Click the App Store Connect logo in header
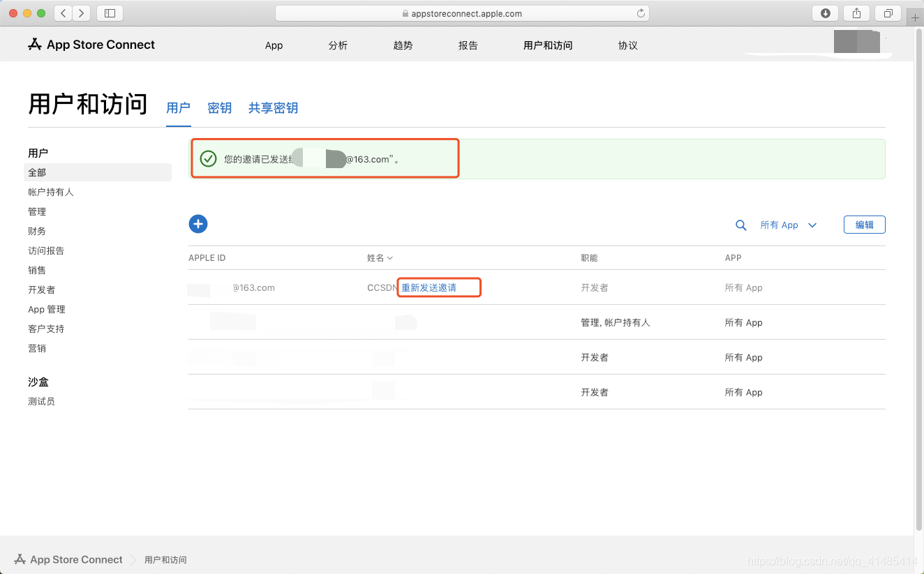The image size is (924, 574). pos(91,45)
